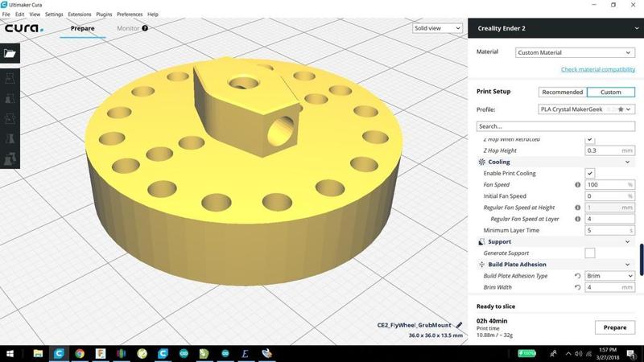Open the Windows Start menu

[x=10, y=353]
